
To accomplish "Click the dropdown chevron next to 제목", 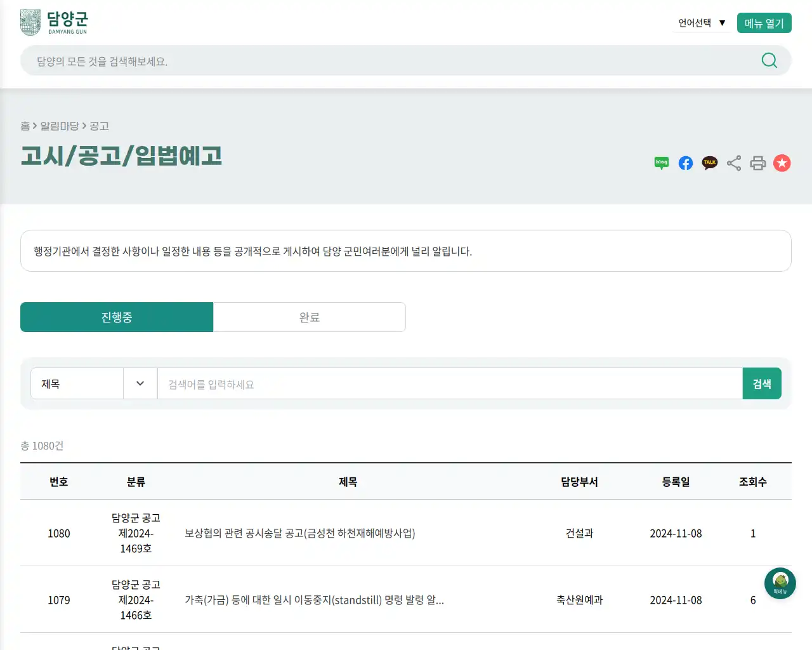I will tap(140, 383).
